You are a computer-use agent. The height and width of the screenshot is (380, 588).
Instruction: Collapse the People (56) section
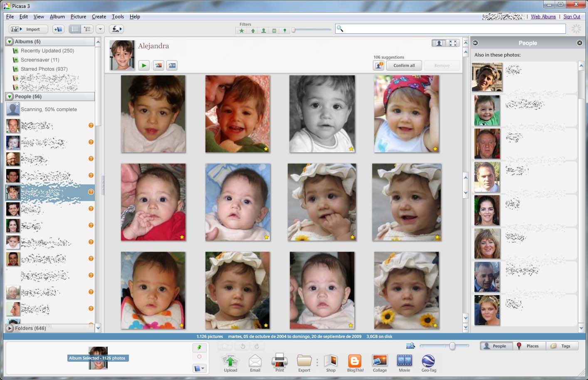click(x=9, y=96)
